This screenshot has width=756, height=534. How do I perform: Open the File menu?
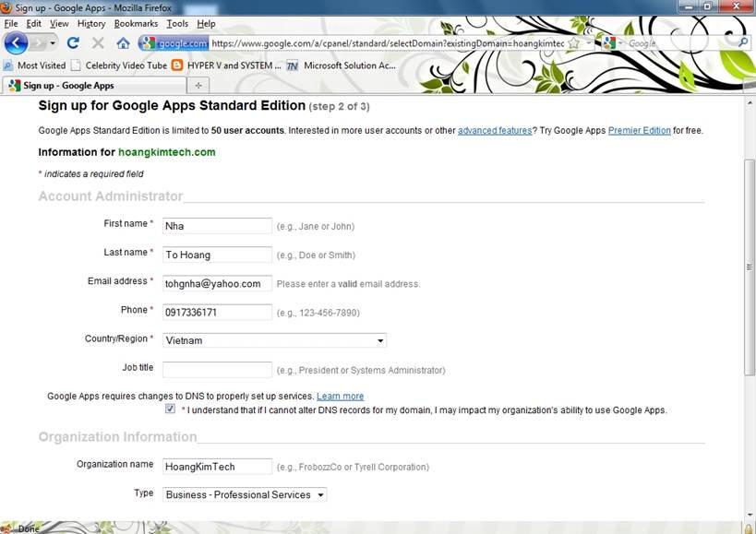point(11,24)
